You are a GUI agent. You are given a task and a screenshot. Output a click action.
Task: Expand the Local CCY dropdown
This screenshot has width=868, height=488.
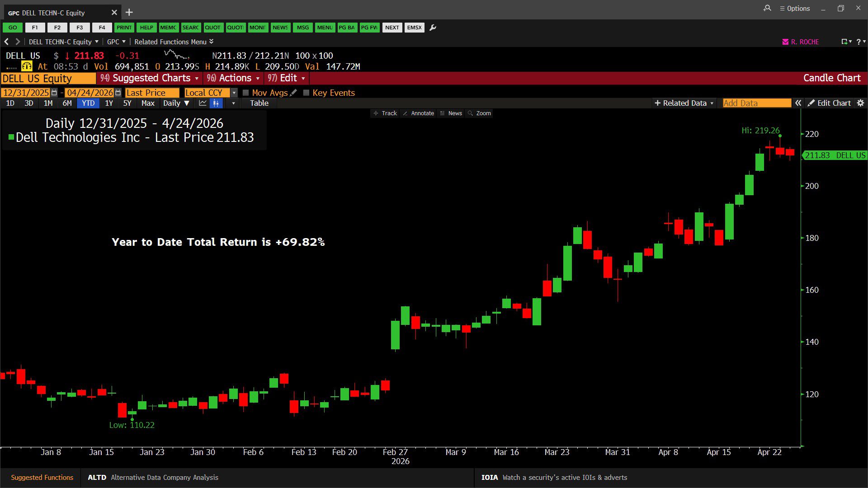coord(234,93)
